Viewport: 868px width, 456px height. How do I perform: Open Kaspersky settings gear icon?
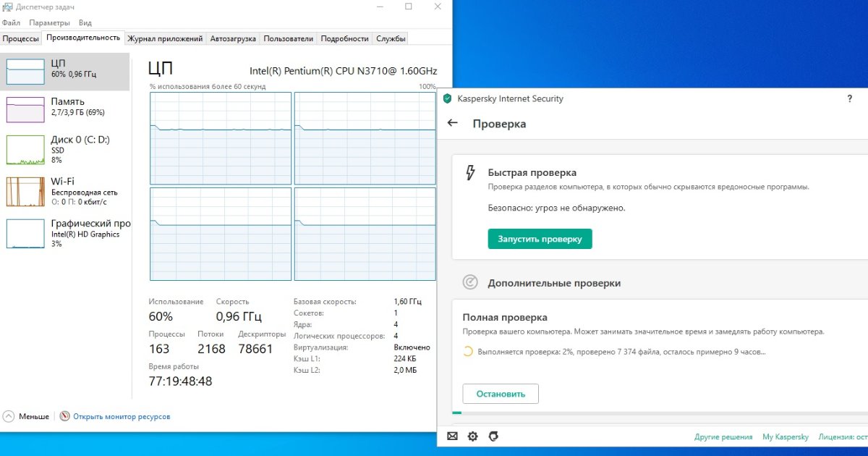click(x=473, y=436)
